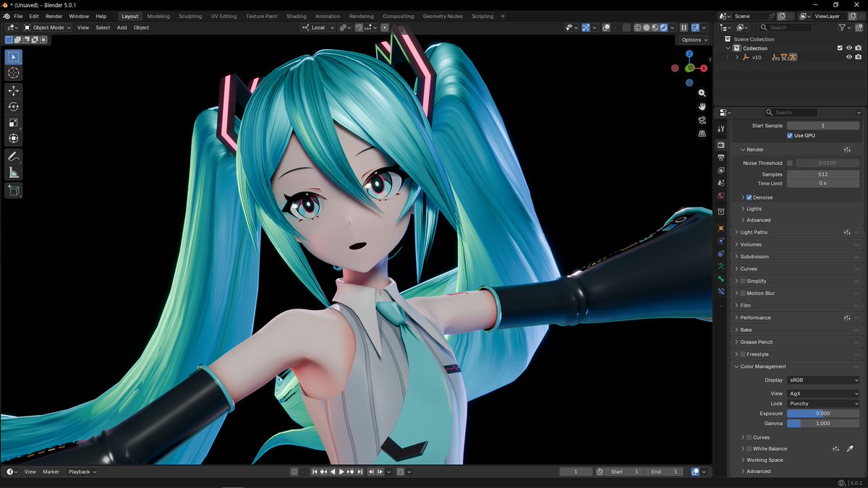Screen dimensions: 868x488
Task: Enable the color management Curves checkbox
Action: (749, 437)
